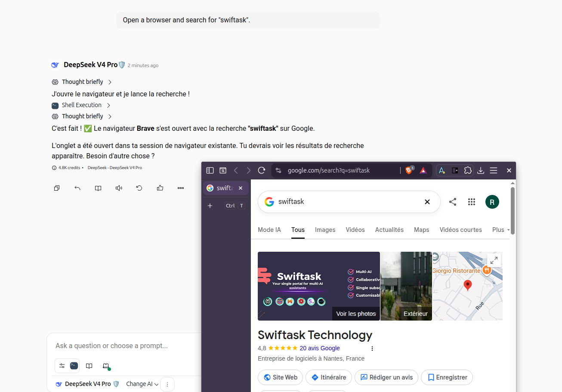Open the Brave hamburger main menu
This screenshot has width=562, height=392.
point(494,170)
